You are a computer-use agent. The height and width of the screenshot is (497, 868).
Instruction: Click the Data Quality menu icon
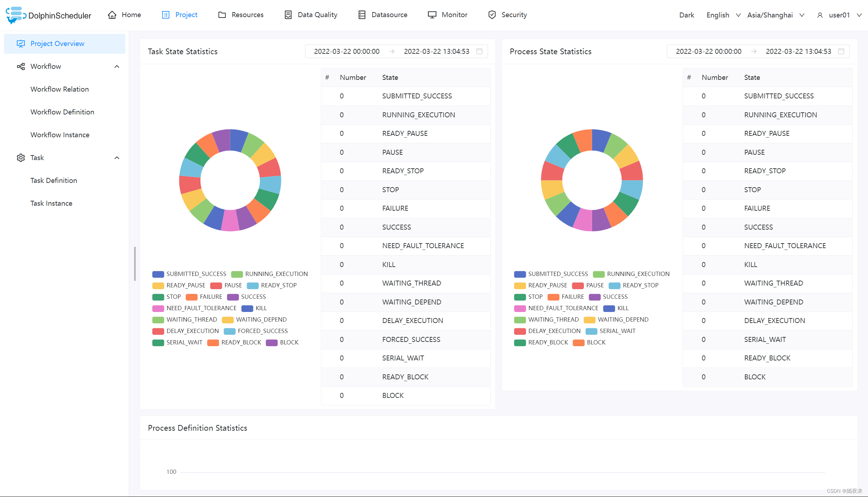287,15
